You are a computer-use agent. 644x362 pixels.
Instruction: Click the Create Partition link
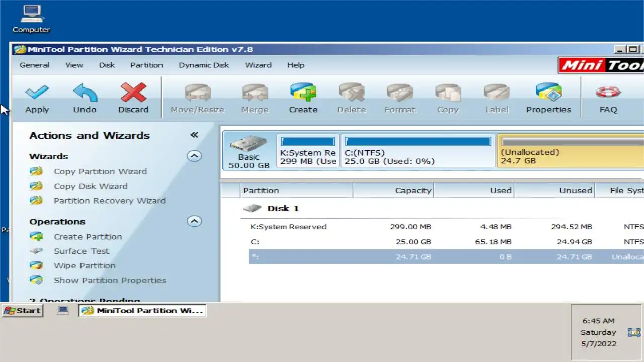[88, 236]
